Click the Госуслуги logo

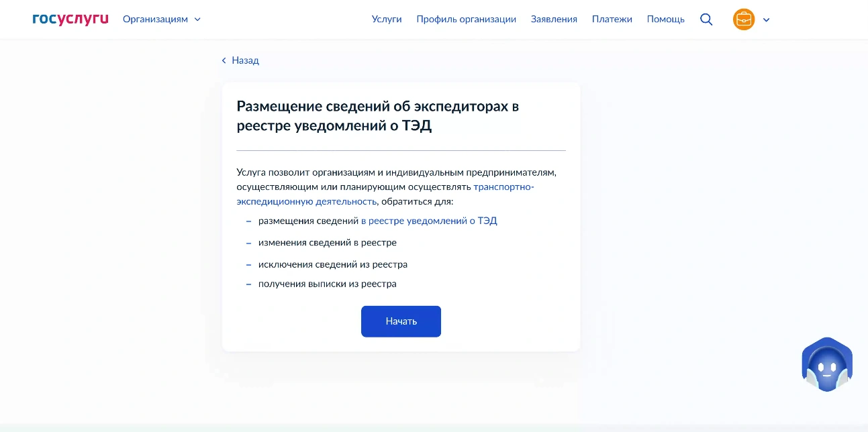[70, 19]
